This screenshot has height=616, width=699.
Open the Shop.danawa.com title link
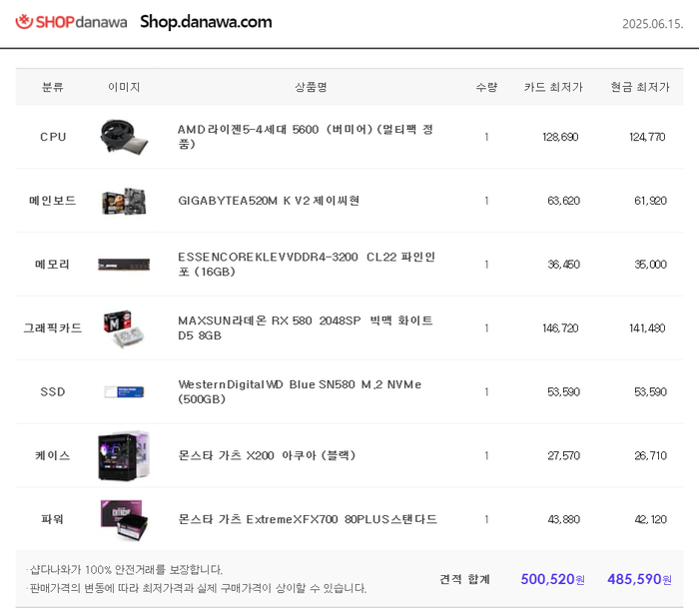click(206, 22)
